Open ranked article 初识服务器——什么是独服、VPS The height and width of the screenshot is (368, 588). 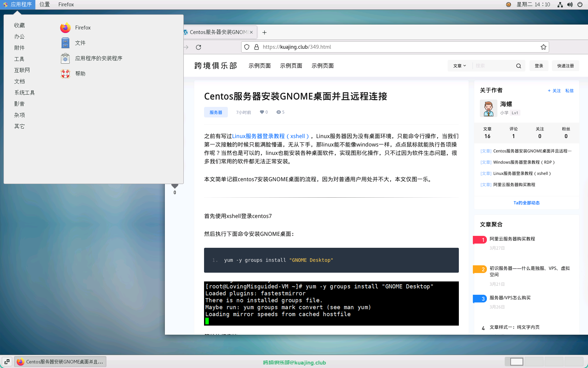(530, 271)
